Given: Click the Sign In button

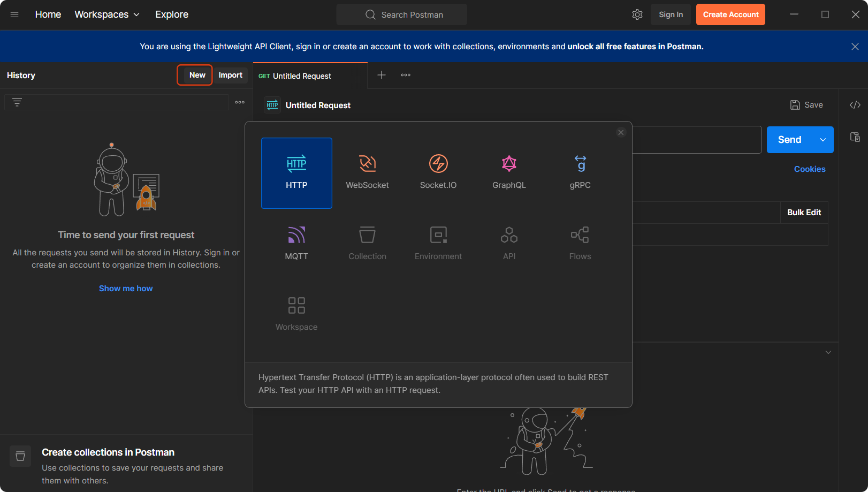Looking at the screenshot, I should 671,14.
